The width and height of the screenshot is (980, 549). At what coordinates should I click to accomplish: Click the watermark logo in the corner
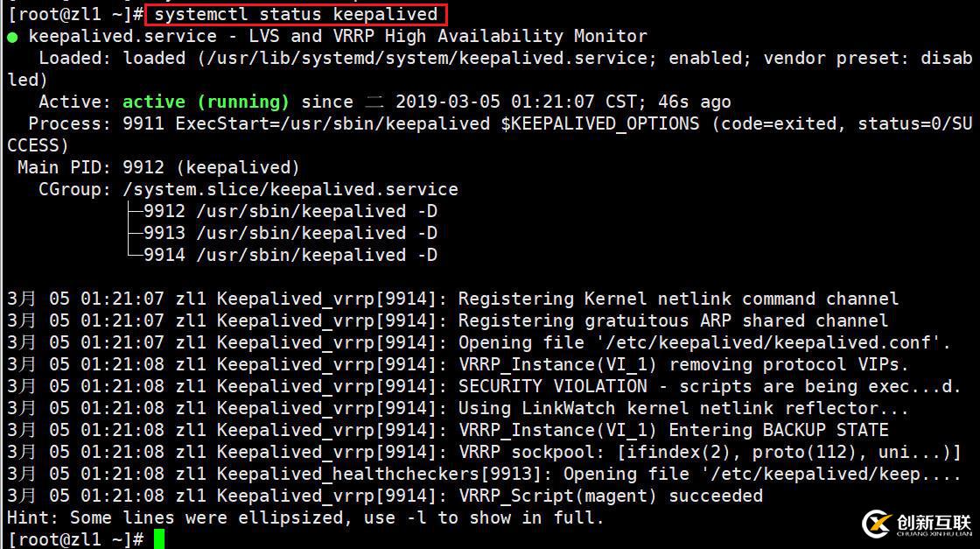pos(916,524)
